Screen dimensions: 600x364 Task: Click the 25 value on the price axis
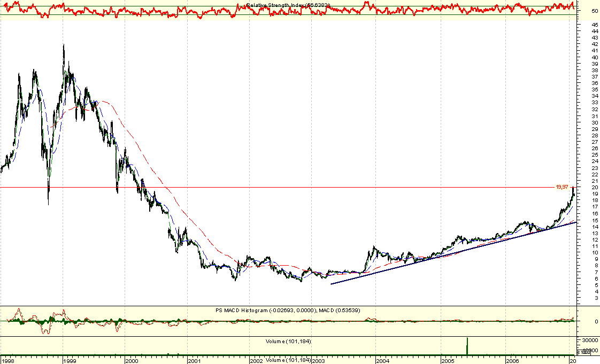point(595,155)
